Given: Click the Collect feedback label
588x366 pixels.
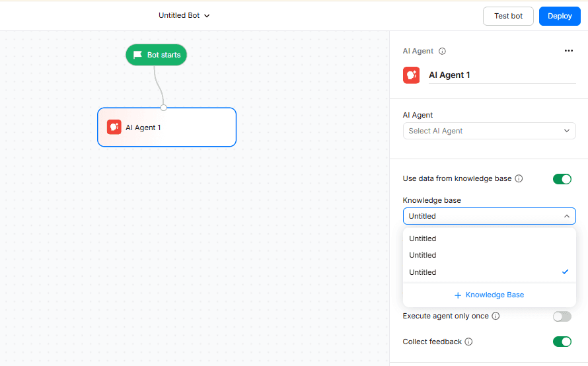Looking at the screenshot, I should click(432, 342).
